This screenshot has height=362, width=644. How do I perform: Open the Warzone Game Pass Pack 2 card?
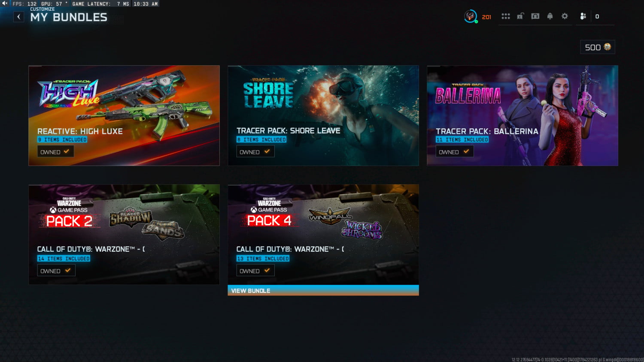click(x=124, y=234)
